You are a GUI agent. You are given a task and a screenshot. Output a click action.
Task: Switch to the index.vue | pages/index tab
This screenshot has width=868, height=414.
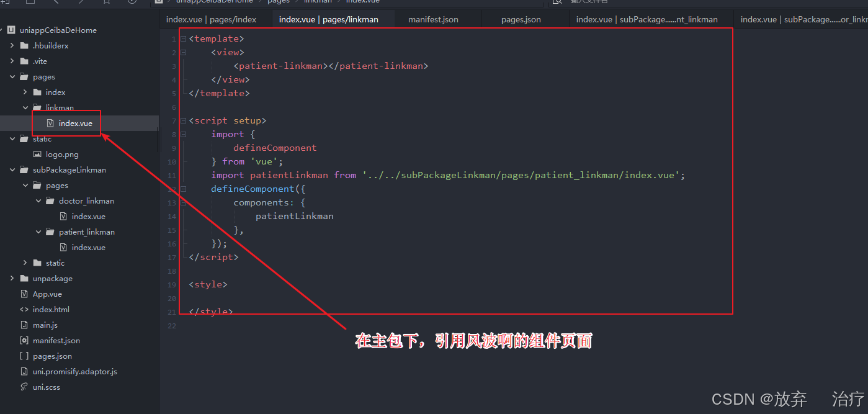pyautogui.click(x=211, y=19)
